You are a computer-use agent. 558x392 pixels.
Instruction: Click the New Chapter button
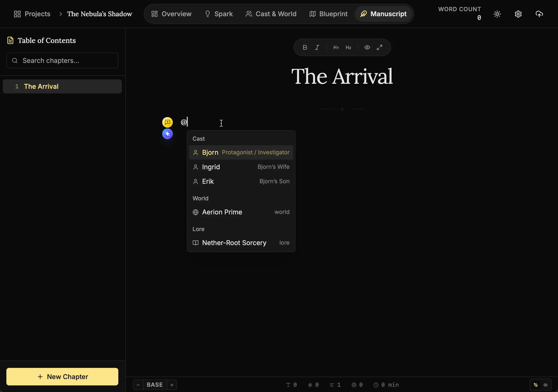(x=62, y=377)
